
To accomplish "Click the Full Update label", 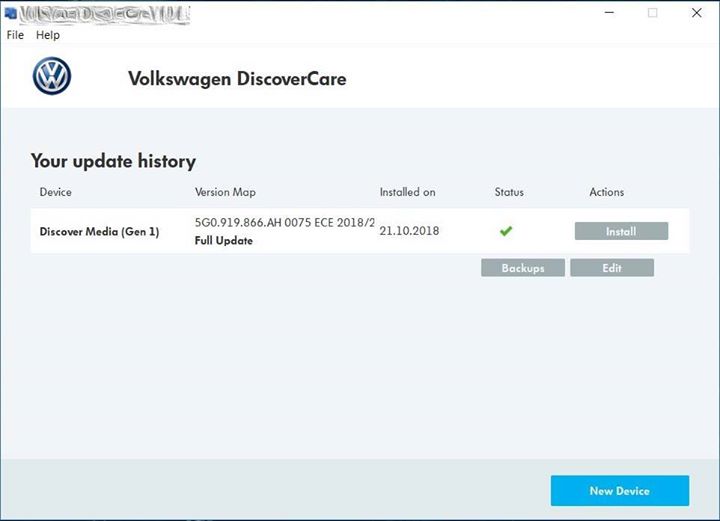I will (224, 241).
